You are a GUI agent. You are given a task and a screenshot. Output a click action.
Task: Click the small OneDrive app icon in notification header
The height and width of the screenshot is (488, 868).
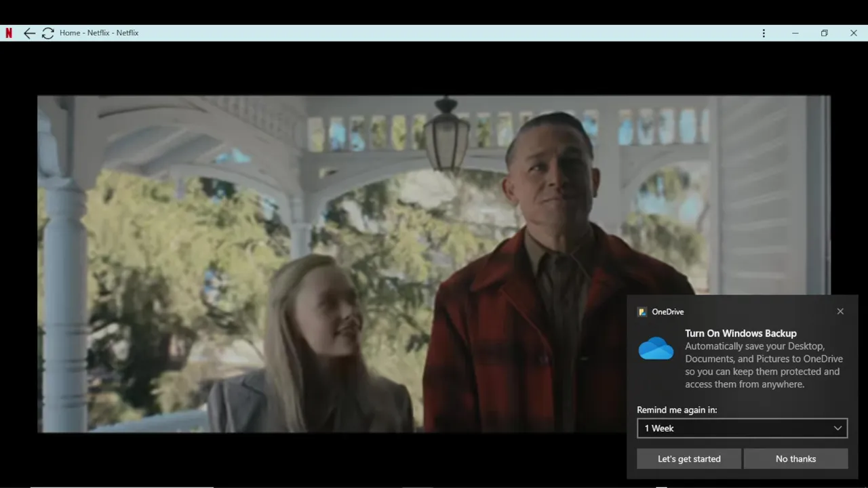[642, 312]
